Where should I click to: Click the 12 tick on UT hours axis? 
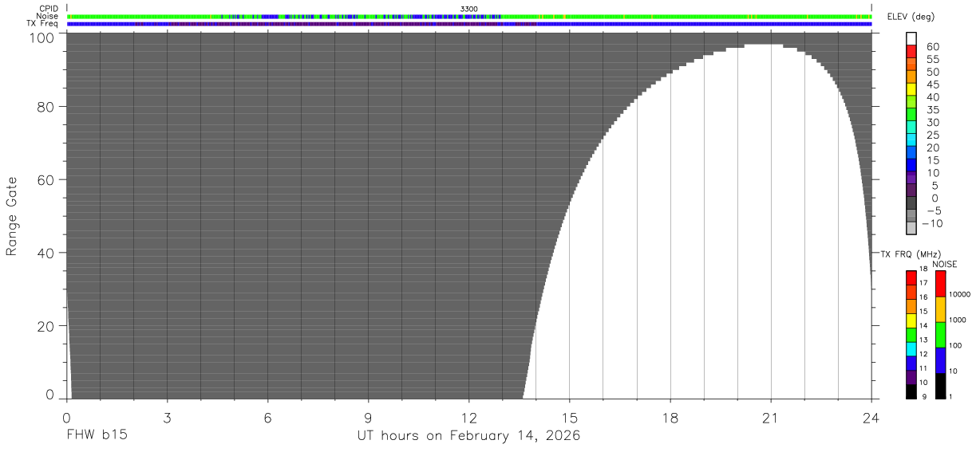468,418
